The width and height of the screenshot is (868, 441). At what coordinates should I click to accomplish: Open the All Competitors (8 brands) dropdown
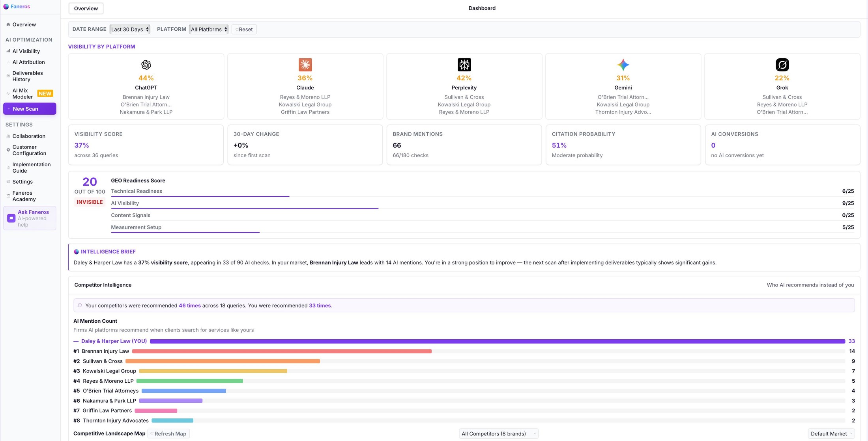[499, 434]
